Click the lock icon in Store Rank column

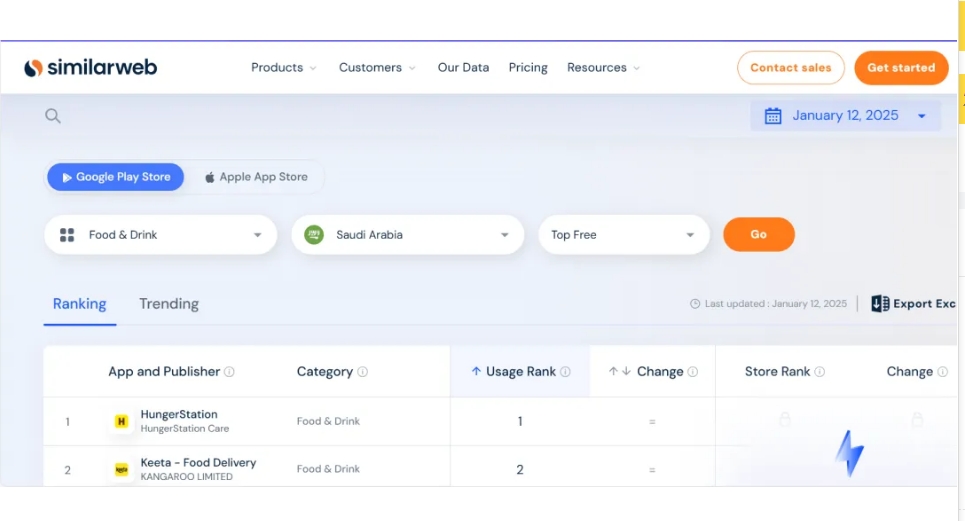click(x=785, y=420)
